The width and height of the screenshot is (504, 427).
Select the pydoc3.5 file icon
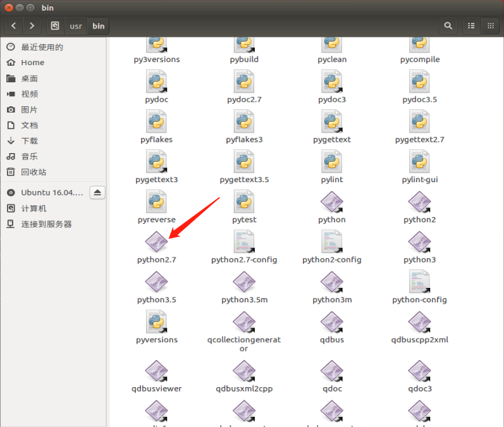click(x=420, y=82)
